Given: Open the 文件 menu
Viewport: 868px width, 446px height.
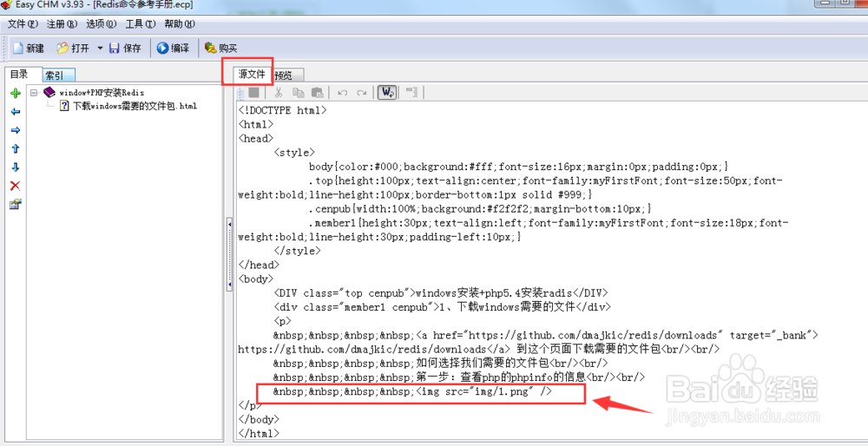Looking at the screenshot, I should [x=23, y=23].
